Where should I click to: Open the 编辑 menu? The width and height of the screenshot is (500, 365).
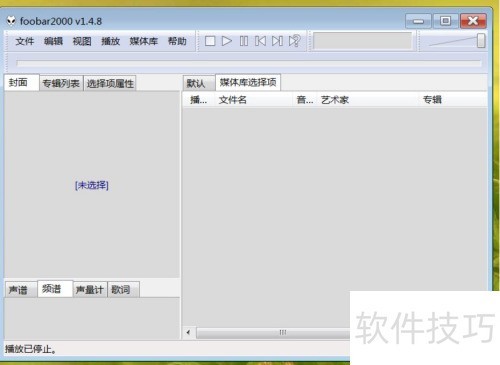coord(53,41)
